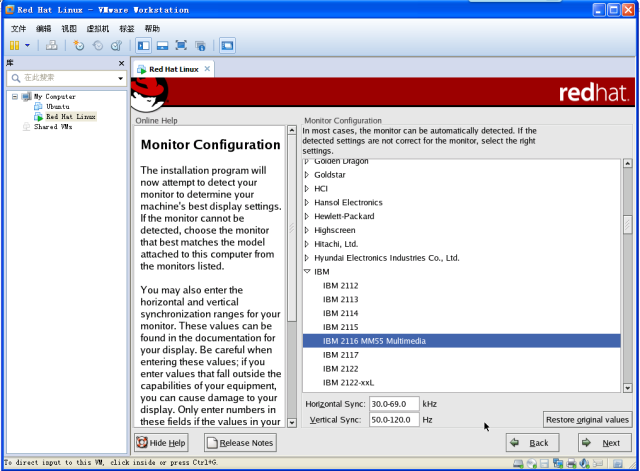
Task: Click the send Ctrl+Alt+Del toolbar icon
Action: 51,45
